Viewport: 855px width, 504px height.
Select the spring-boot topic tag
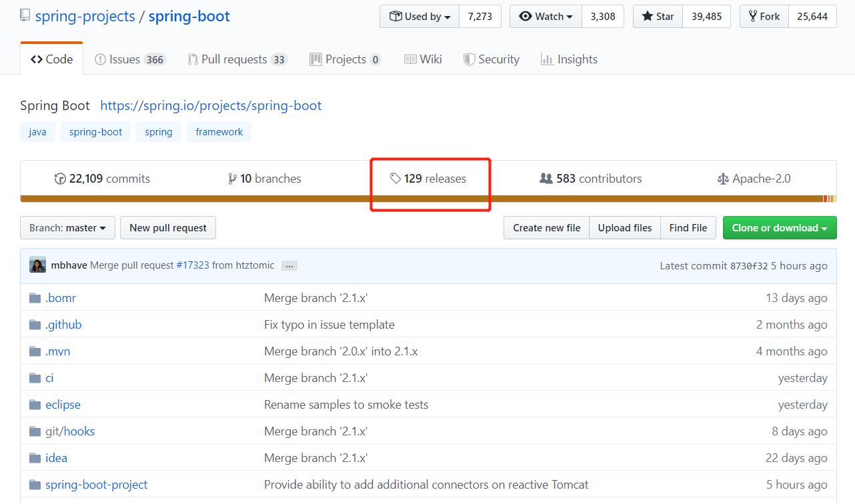pos(96,132)
